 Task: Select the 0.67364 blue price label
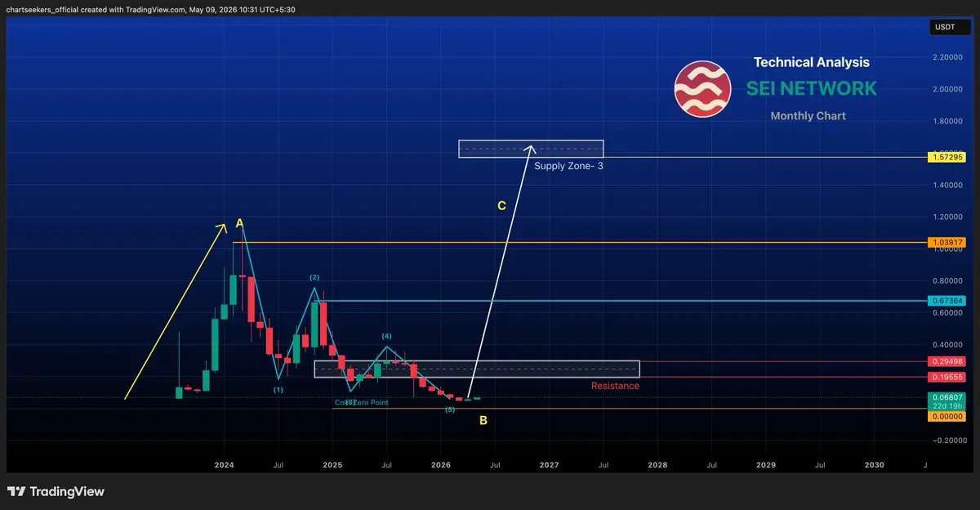947,301
